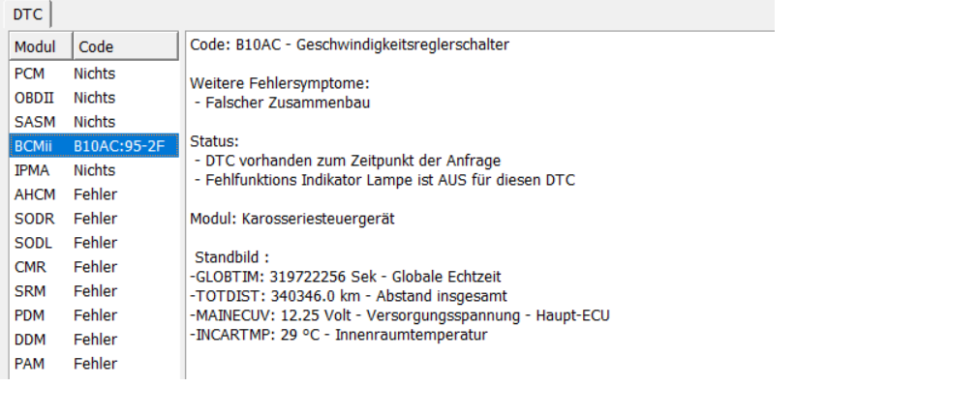Click the GLOBTIM freeze-frame line
Screen dimensions: 980x416
point(346,277)
